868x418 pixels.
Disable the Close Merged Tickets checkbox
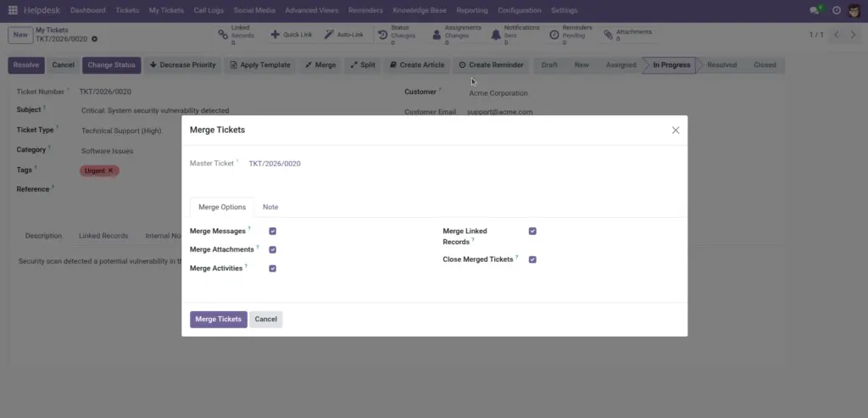532,259
